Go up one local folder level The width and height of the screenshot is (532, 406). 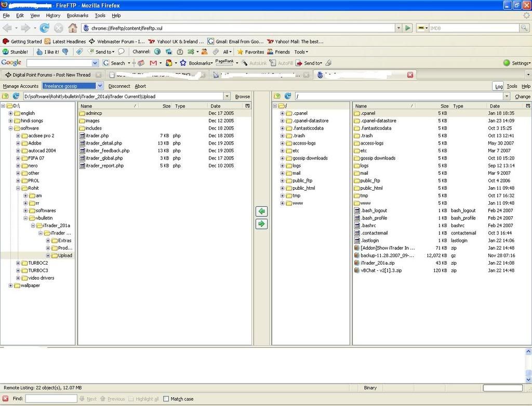(6, 96)
